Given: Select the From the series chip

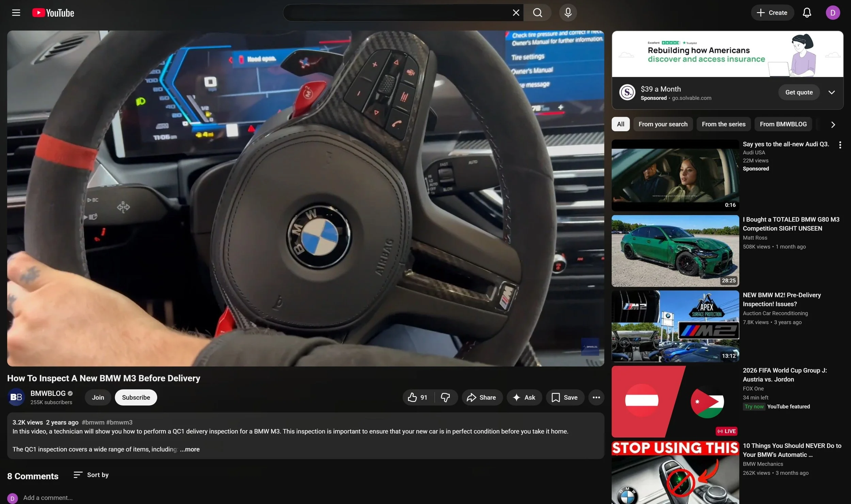Looking at the screenshot, I should 723,124.
